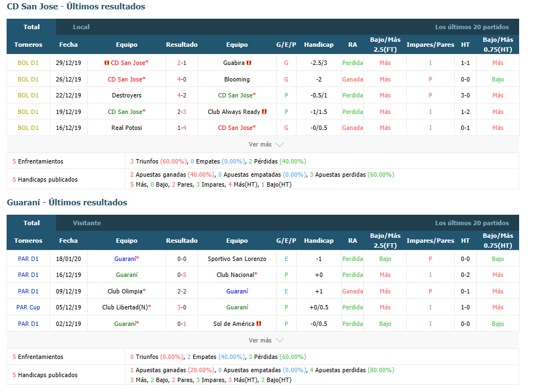The width and height of the screenshot is (534, 392).
Task: Click the 3-0 Club Libertad result
Action: (182, 307)
